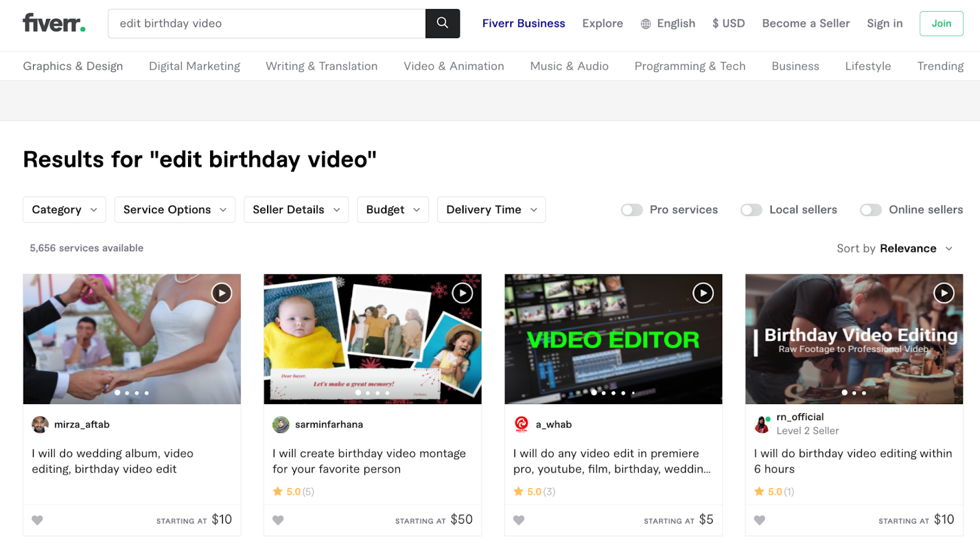This screenshot has width=980, height=551.
Task: Open the Delivery Time filter dropdown
Action: 491,210
